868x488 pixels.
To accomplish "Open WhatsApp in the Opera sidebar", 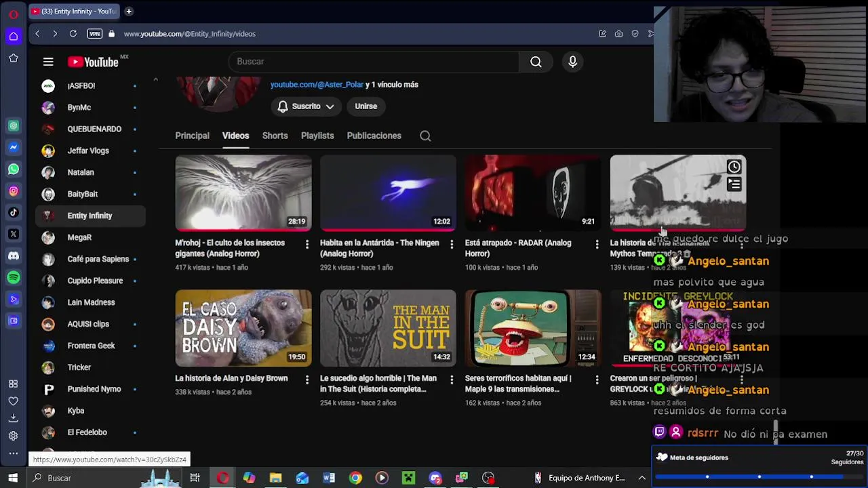I will coord(14,169).
